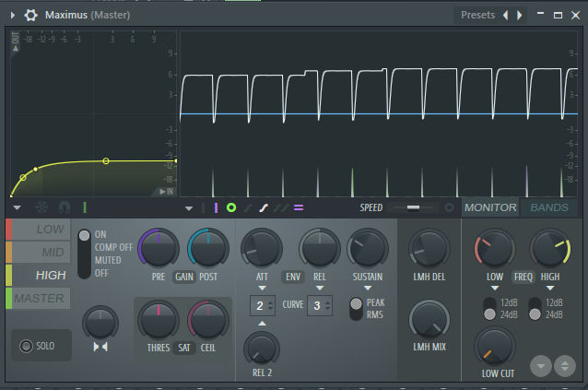
Task: Select the previous preset arrow
Action: coord(505,15)
